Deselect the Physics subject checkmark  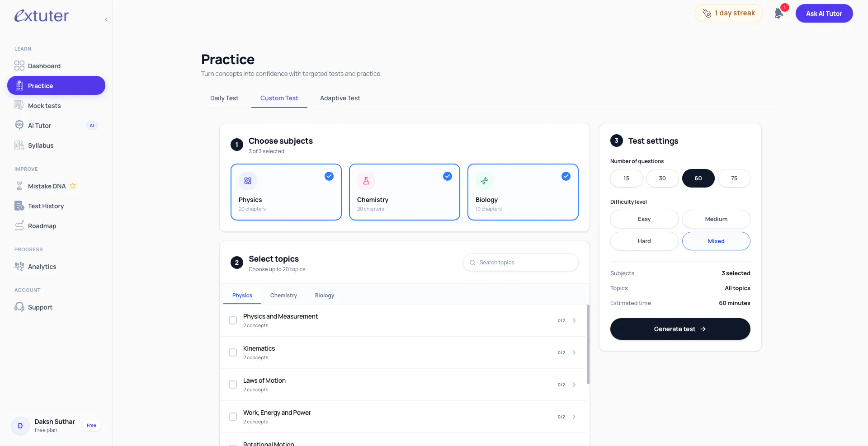(329, 176)
